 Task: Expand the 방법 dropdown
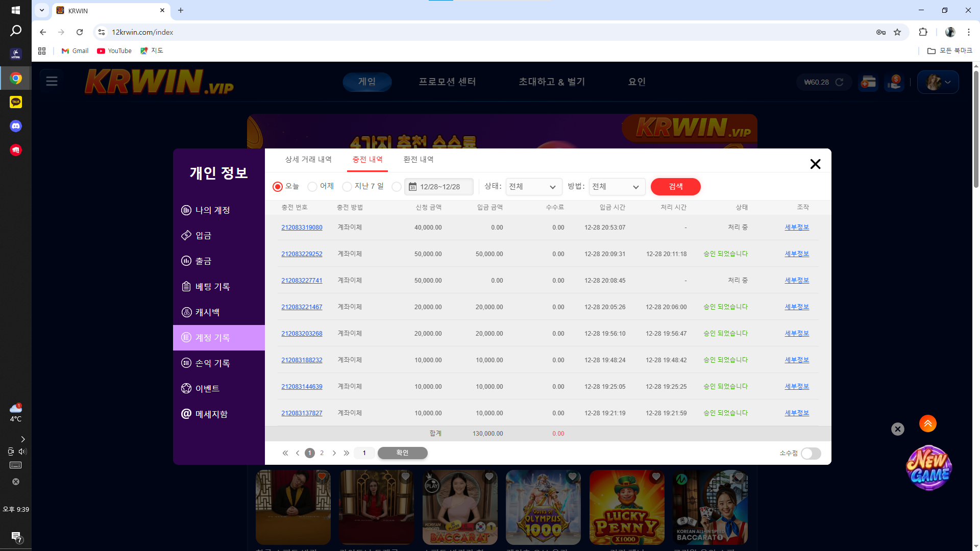click(617, 187)
